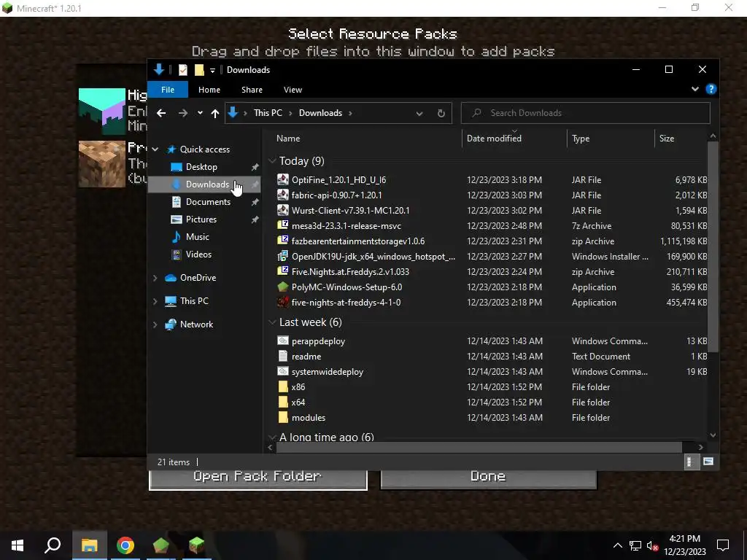Screen dimensions: 747x560
Task: Collapse the A long time ago group
Action: click(272, 437)
